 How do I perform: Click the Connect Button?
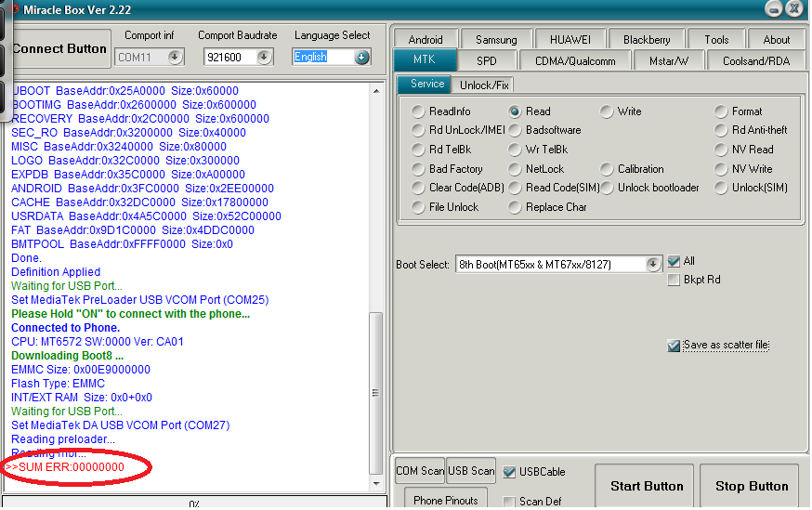(59, 48)
